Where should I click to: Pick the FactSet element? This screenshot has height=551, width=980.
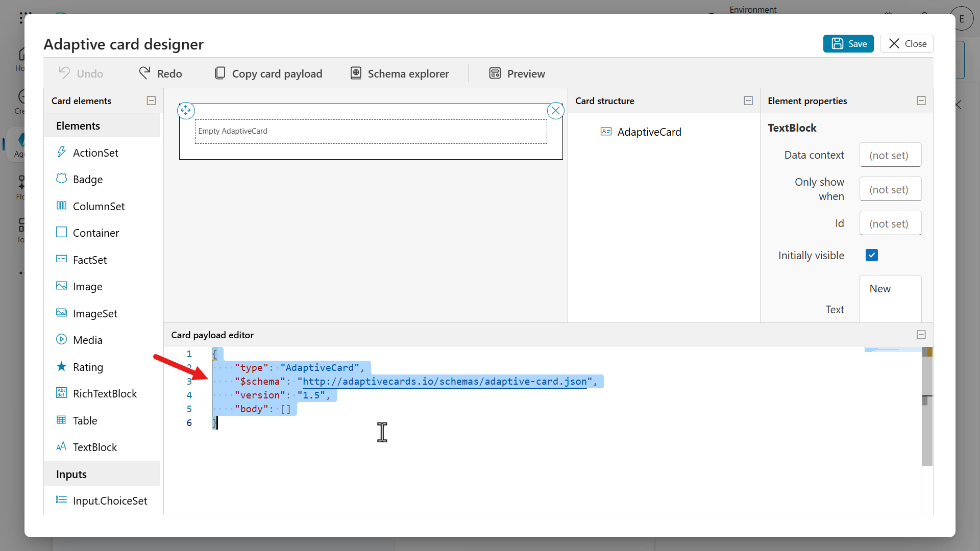[90, 260]
